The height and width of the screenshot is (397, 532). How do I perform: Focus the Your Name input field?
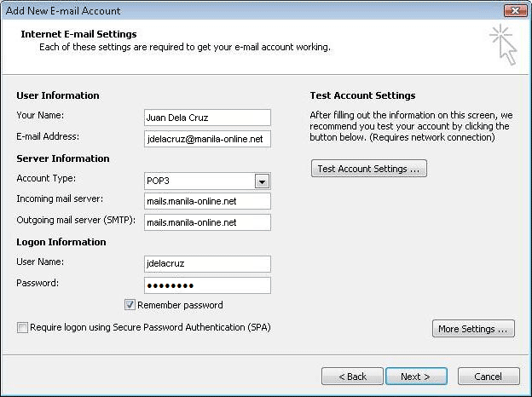pos(207,118)
